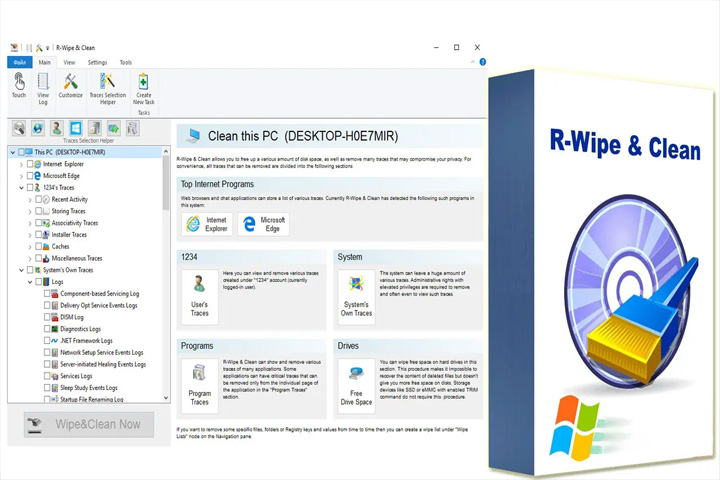Switch to the View ribbon tab
Image resolution: width=720 pixels, height=480 pixels.
[69, 62]
